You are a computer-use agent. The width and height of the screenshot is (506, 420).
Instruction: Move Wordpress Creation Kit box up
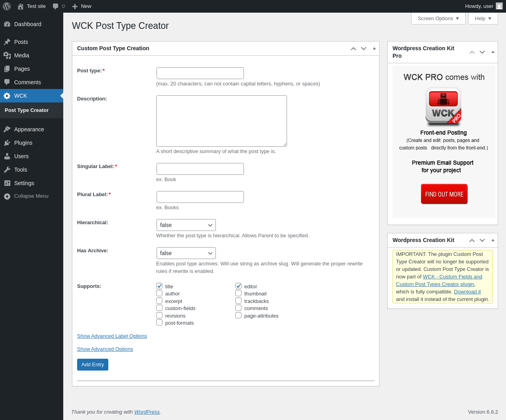(x=472, y=240)
